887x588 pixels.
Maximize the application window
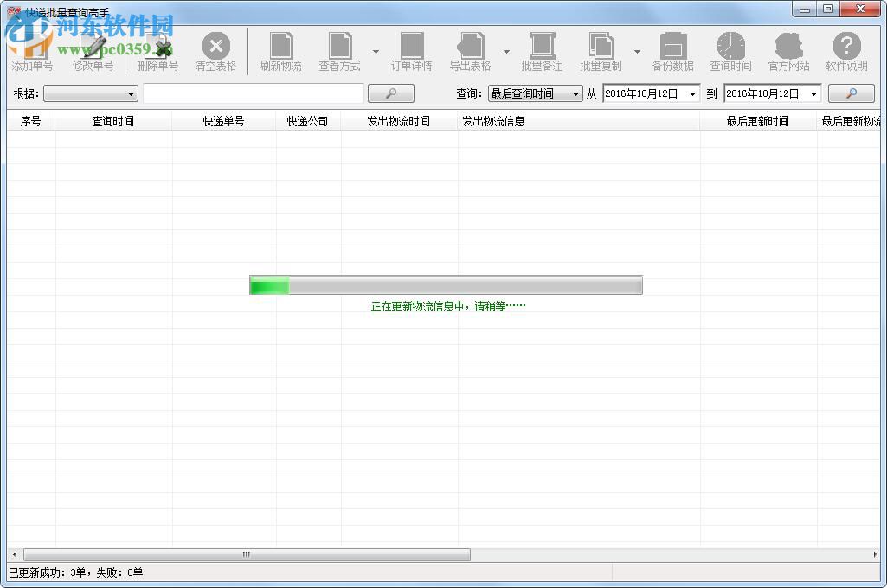828,9
